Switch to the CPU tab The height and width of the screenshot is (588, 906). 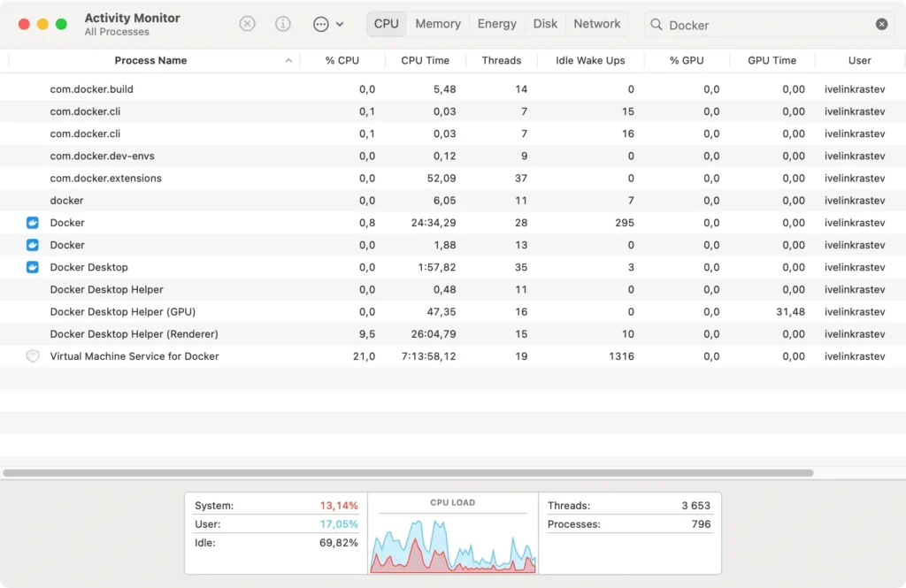pyautogui.click(x=386, y=24)
